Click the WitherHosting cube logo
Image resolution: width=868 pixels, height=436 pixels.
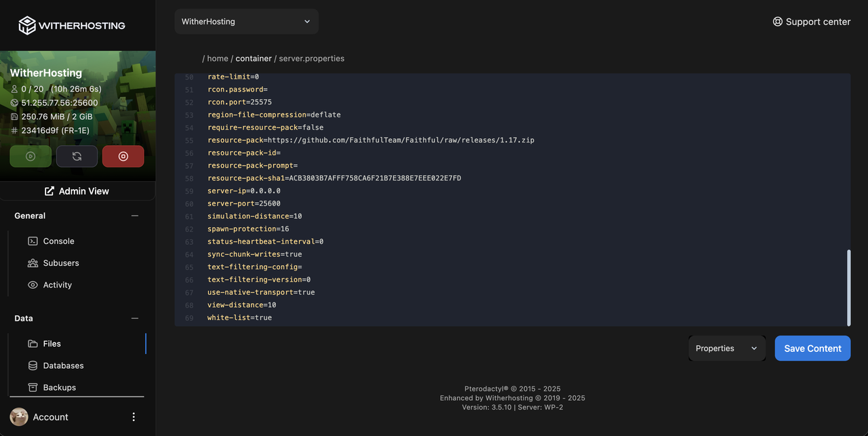26,26
